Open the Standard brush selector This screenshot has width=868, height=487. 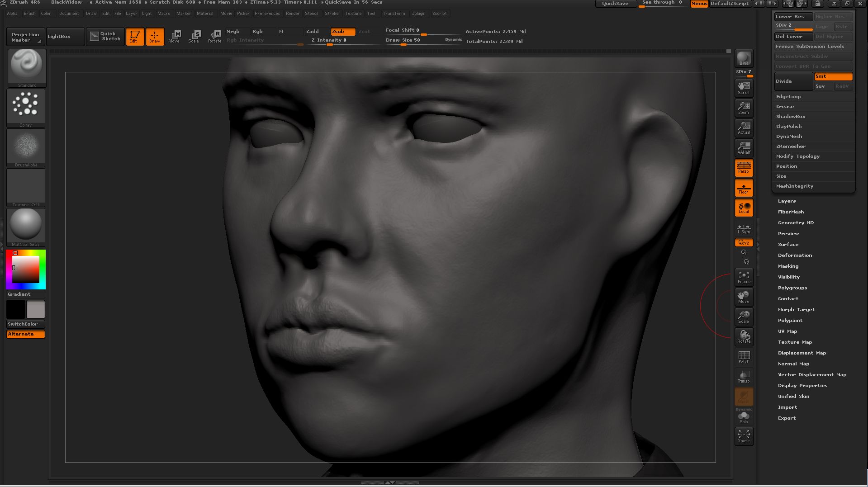pyautogui.click(x=27, y=68)
